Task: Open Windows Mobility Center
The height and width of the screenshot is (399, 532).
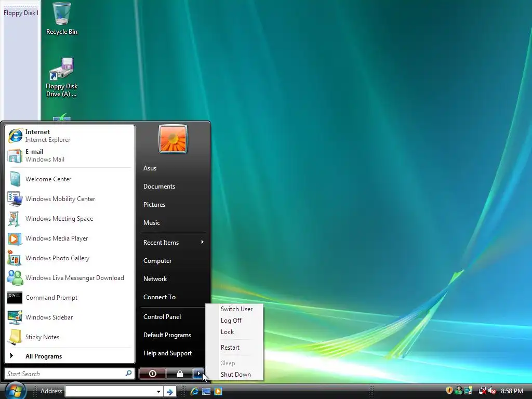Action: (69, 199)
